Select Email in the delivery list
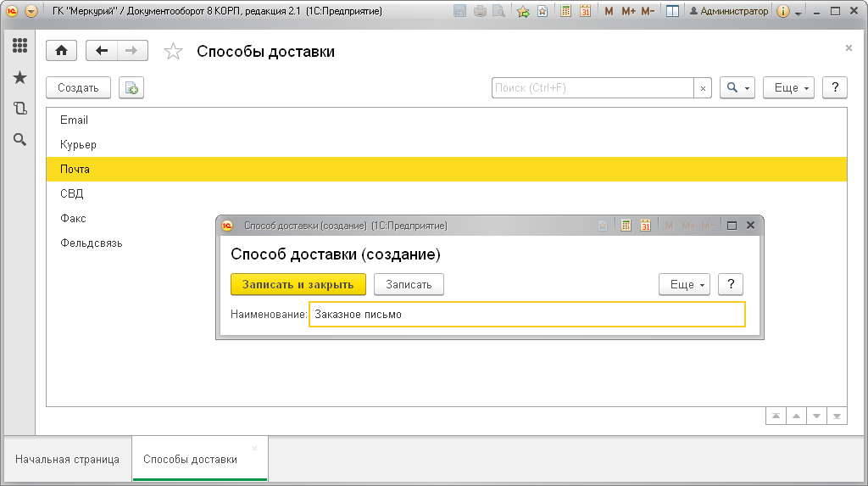Screen dimensions: 868x486 point(446,120)
